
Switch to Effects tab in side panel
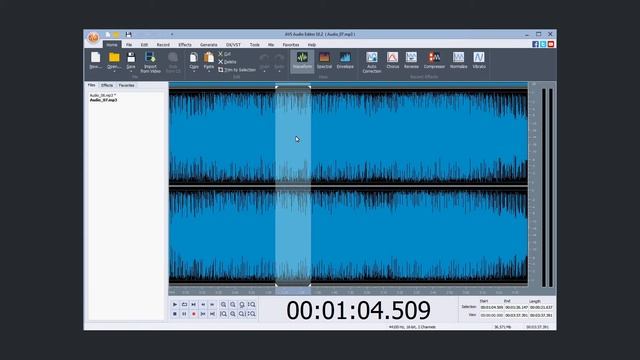[x=107, y=85]
